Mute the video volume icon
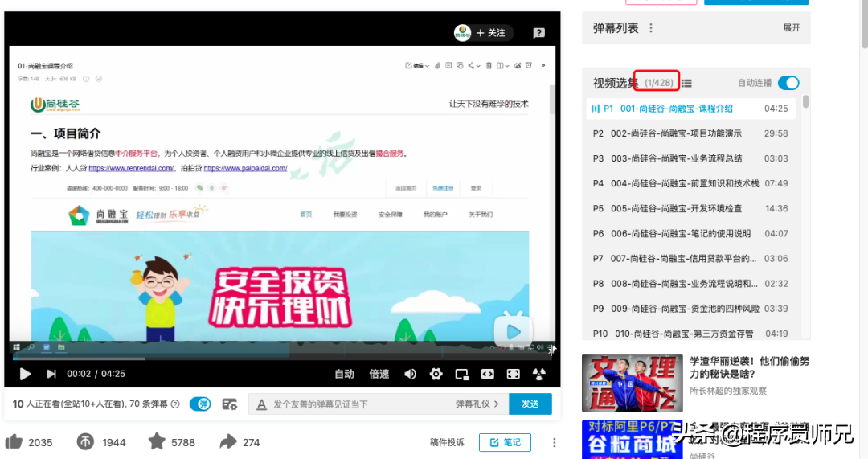Image resolution: width=868 pixels, height=459 pixels. pyautogui.click(x=410, y=375)
